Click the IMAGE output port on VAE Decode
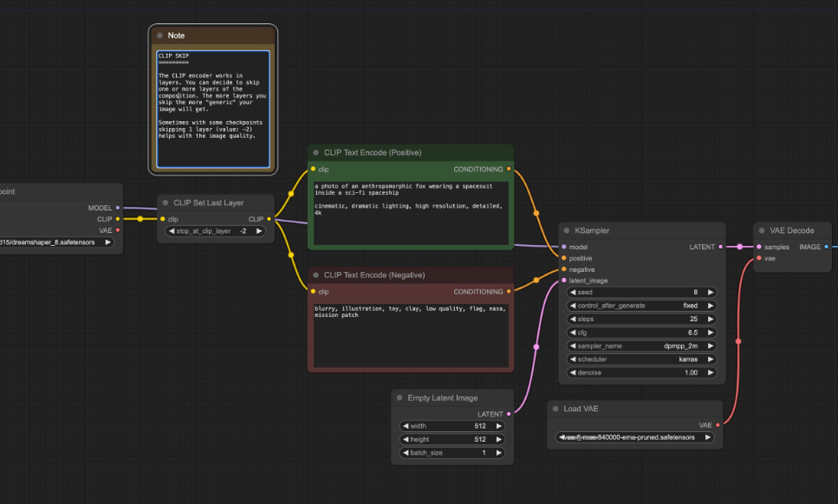838x504 pixels. (826, 247)
